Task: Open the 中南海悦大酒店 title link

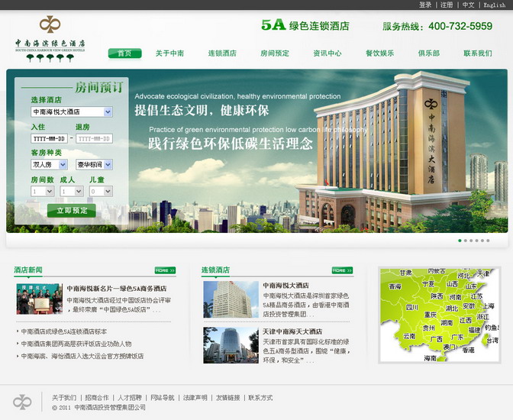Action: point(286,286)
